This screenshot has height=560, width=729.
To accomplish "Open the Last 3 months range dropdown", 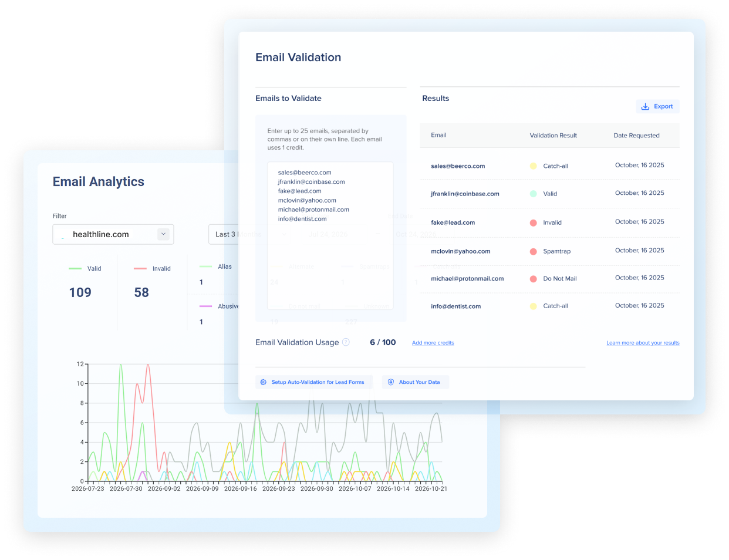I will click(224, 234).
